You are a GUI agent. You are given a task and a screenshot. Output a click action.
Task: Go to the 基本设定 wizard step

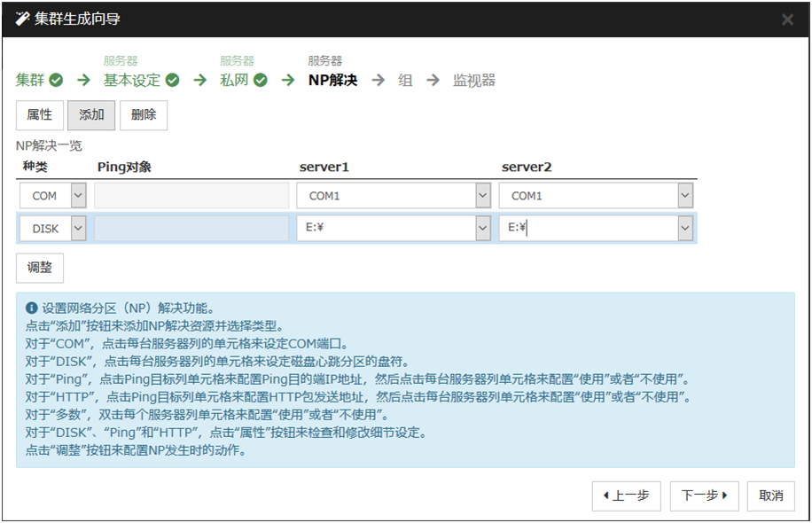(x=132, y=81)
